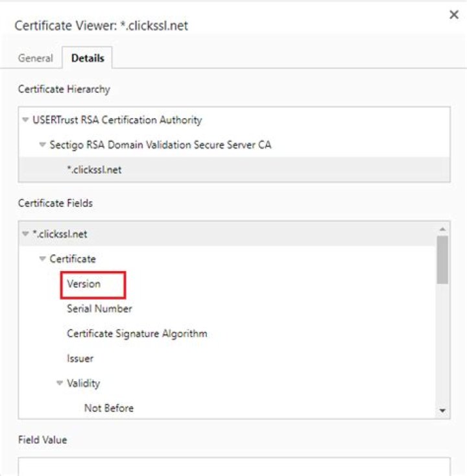
Task: Click scroll down arrow in Certificate Fields
Action: (442, 410)
